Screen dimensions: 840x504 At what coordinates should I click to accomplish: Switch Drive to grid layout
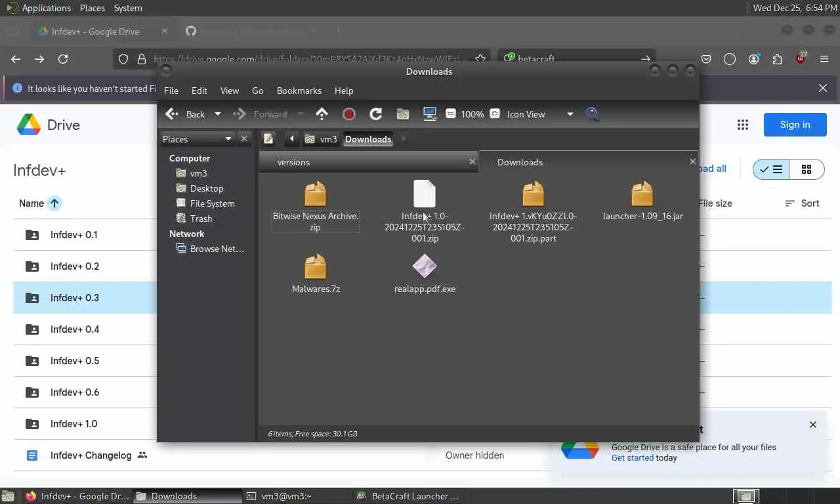tap(807, 169)
